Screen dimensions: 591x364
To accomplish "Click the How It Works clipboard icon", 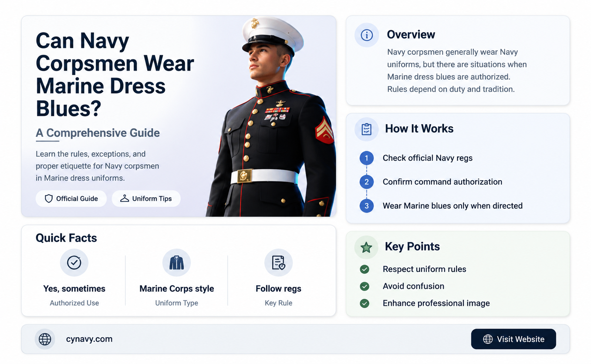I will point(367,129).
